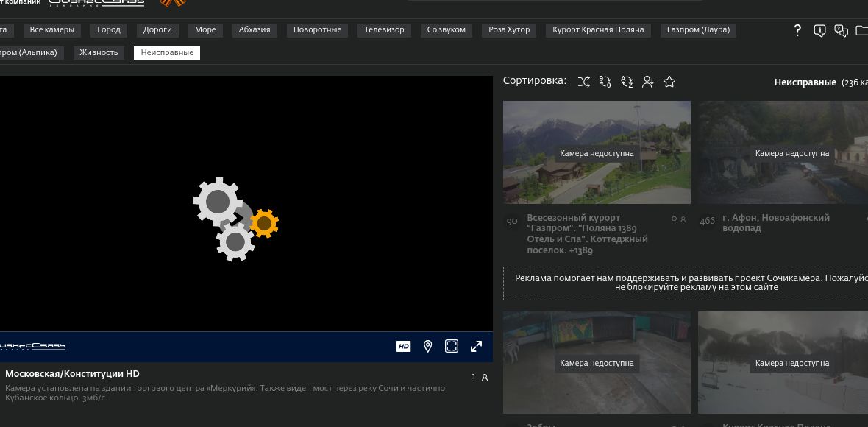Select the Телевизор category

(x=384, y=30)
